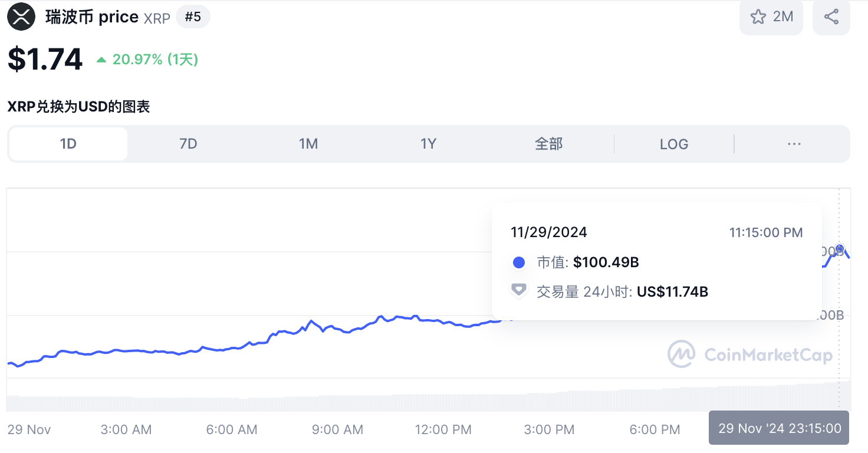The width and height of the screenshot is (868, 453).
Task: Select the share icon
Action: click(831, 17)
